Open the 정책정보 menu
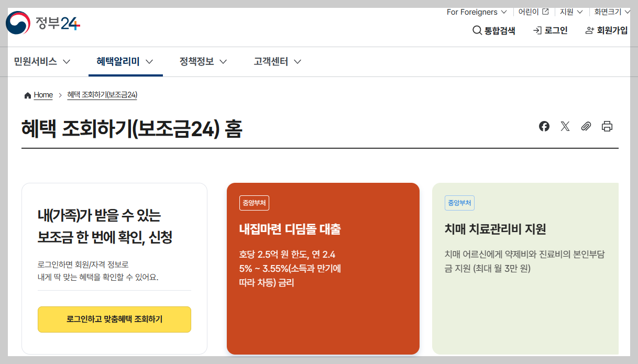The image size is (638, 364). coord(198,61)
